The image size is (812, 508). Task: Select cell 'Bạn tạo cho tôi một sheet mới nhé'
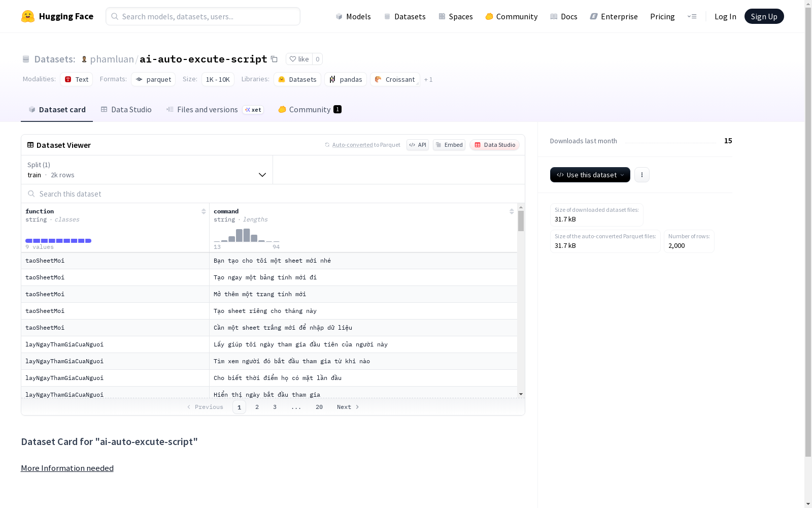coord(363,261)
